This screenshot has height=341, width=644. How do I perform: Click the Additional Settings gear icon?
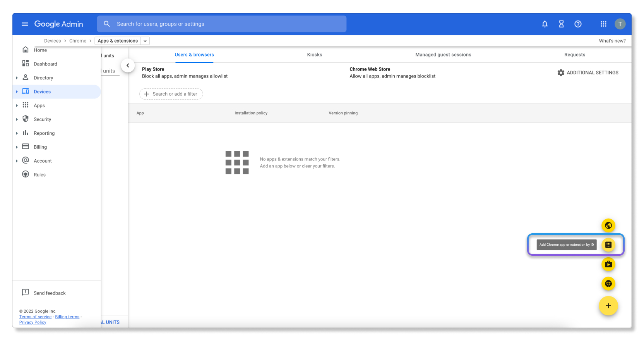[561, 73]
